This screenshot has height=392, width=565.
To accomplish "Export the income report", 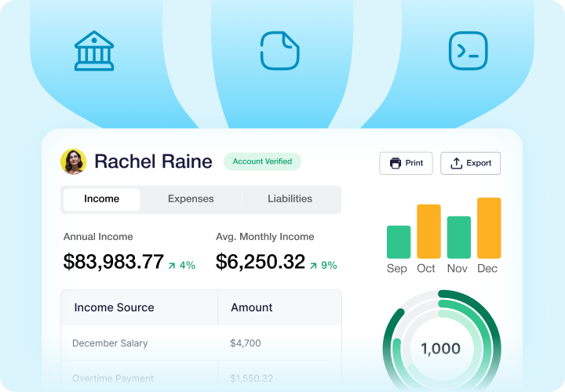I will tap(471, 163).
